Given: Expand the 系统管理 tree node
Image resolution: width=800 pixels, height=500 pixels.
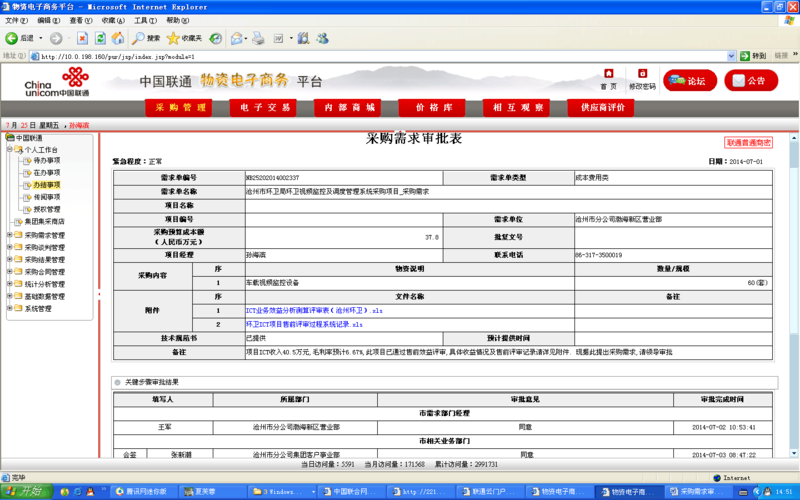Looking at the screenshot, I should point(9,308).
